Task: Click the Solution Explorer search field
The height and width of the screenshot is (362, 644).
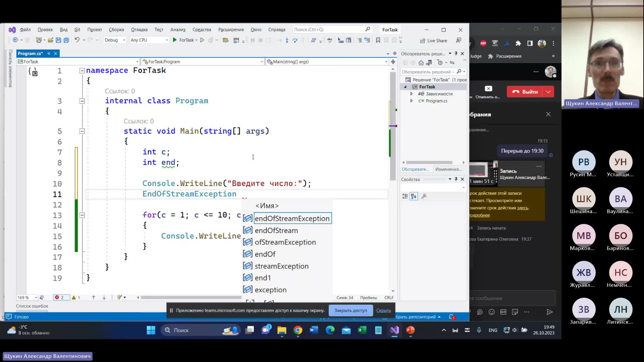Action: click(x=433, y=72)
